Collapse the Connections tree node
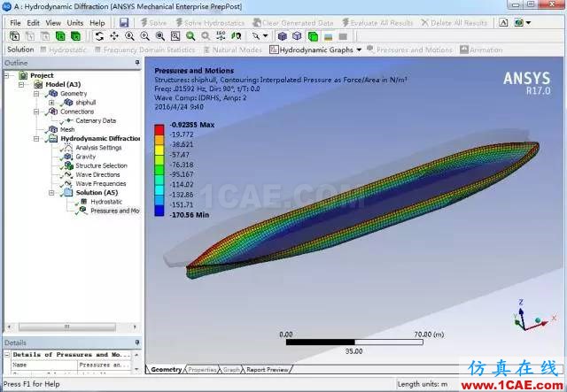Viewport: 567px width, 392px height. click(x=36, y=111)
